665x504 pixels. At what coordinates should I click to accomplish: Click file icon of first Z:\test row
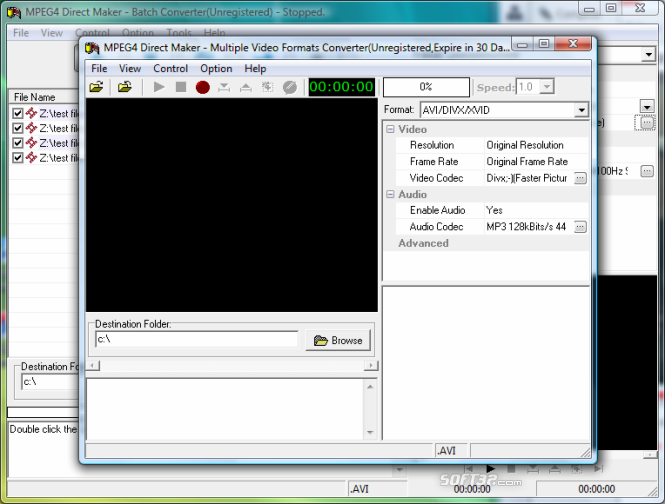[31, 113]
